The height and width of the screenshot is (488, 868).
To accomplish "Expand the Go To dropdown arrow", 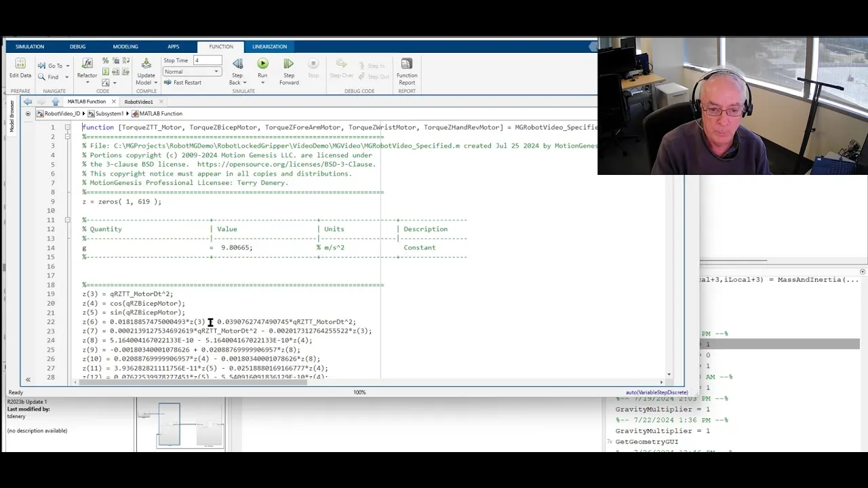I will (68, 66).
